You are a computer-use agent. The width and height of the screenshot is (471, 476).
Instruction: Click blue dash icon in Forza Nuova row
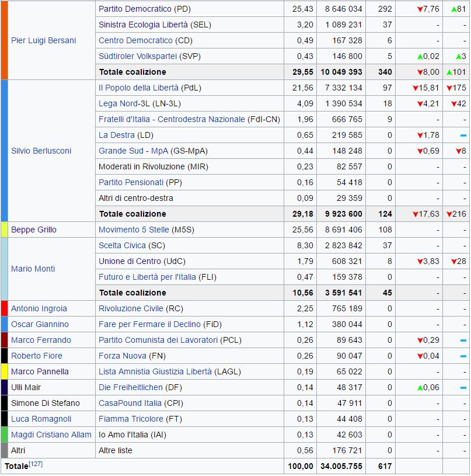coord(463,356)
